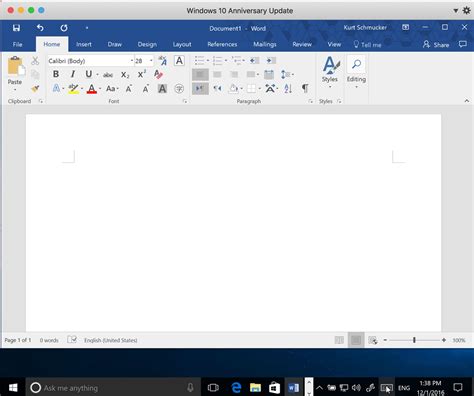Grow the font size
474x396 pixels.
(x=129, y=89)
